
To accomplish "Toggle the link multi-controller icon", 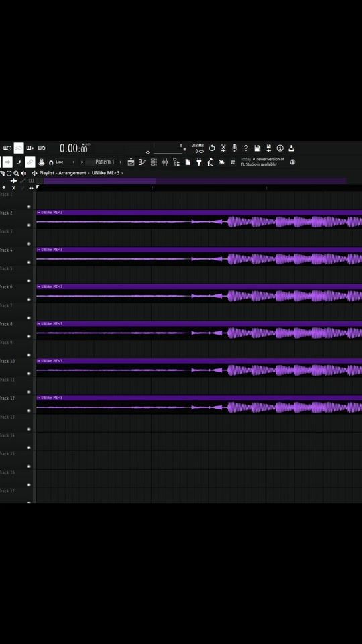I will coord(30,162).
